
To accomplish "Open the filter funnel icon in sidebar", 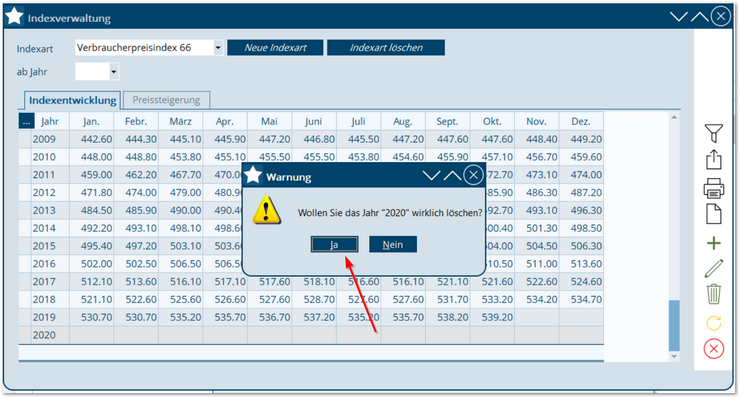I will click(714, 133).
